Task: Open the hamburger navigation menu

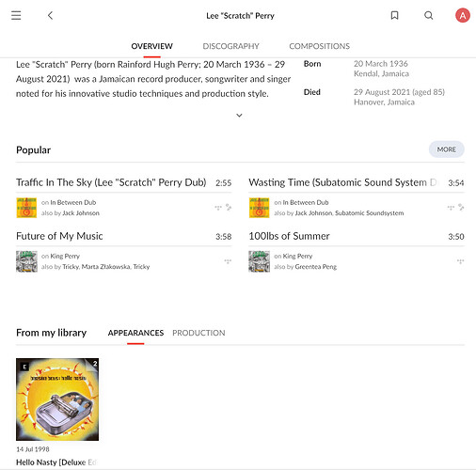Action: (x=16, y=15)
